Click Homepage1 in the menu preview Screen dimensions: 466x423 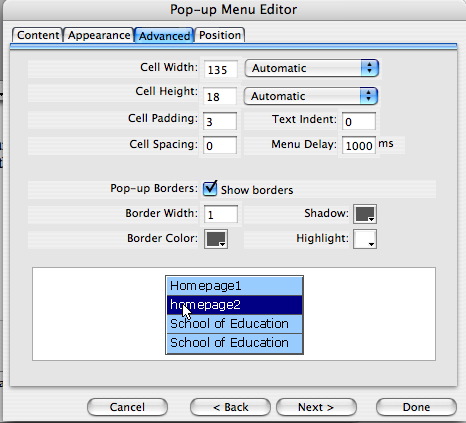[234, 286]
